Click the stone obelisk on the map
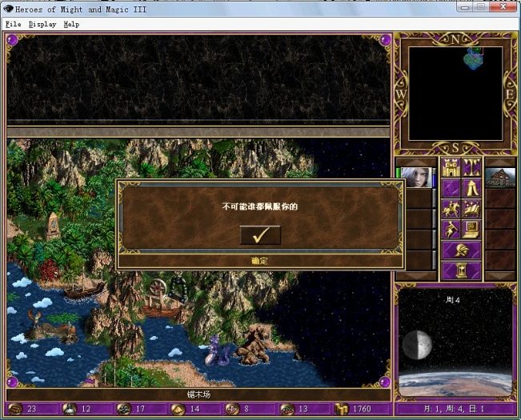The height and width of the screenshot is (420, 521). pyautogui.click(x=53, y=226)
